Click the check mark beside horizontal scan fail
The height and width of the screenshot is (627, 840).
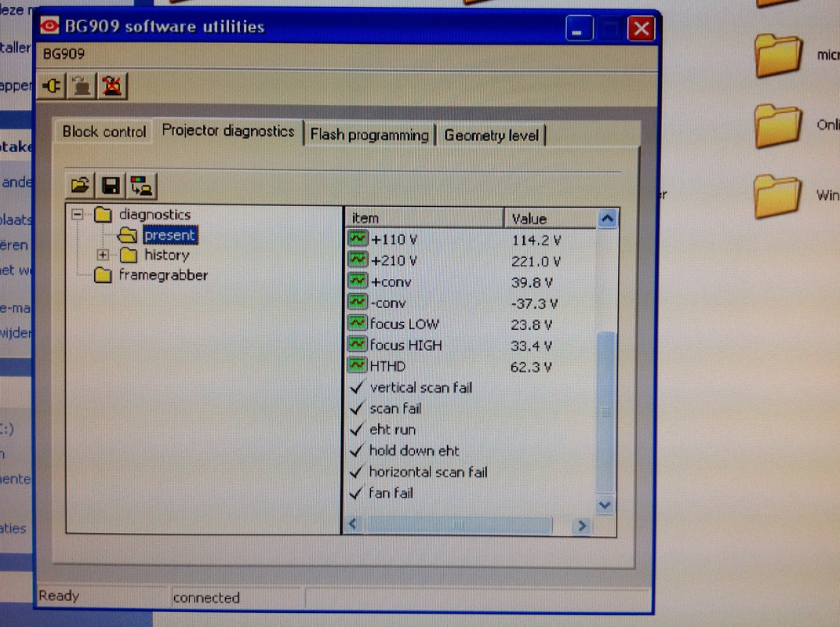point(358,471)
